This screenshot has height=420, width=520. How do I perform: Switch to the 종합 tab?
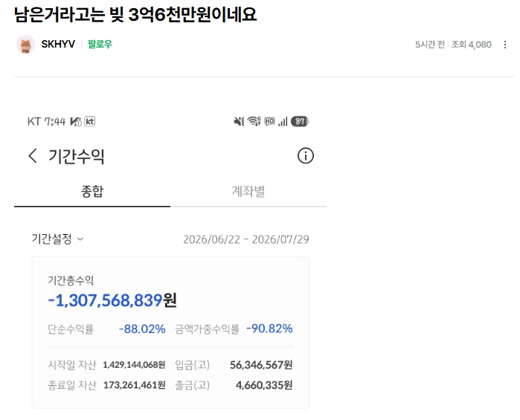[92, 192]
